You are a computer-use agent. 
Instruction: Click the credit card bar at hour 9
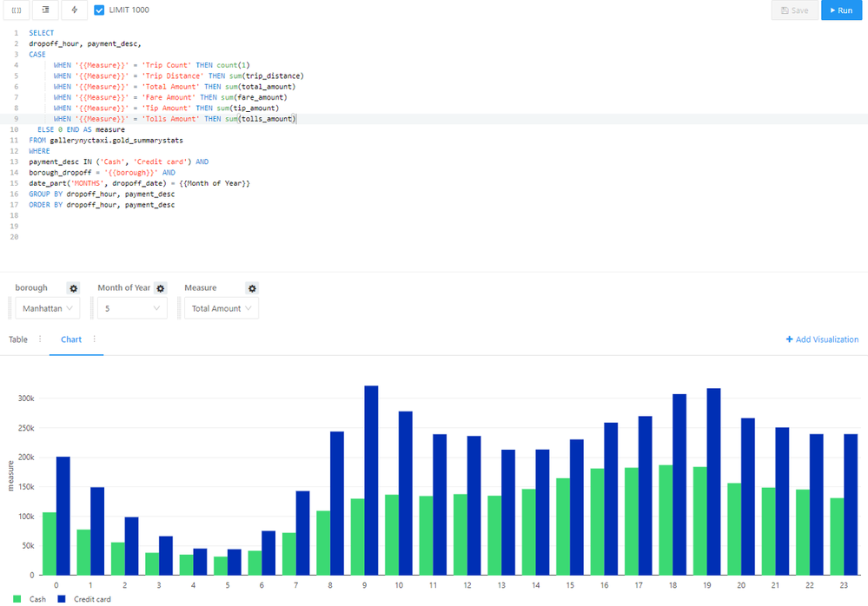tap(371, 480)
